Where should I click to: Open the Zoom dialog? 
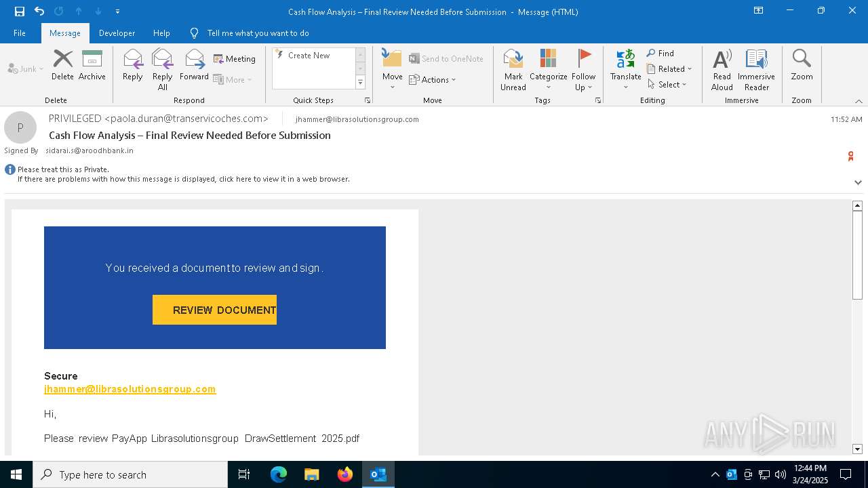click(802, 65)
